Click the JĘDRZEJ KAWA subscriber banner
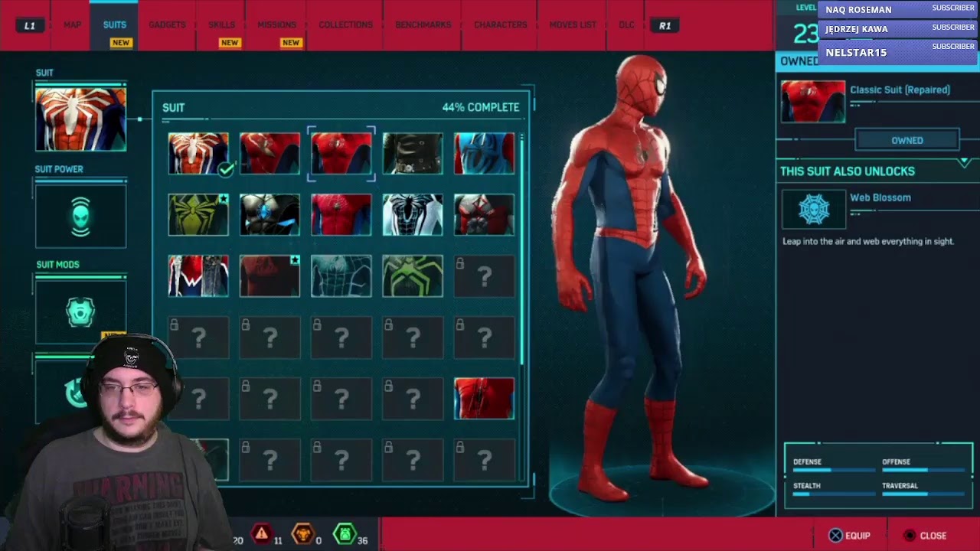The width and height of the screenshot is (980, 551). 899,29
